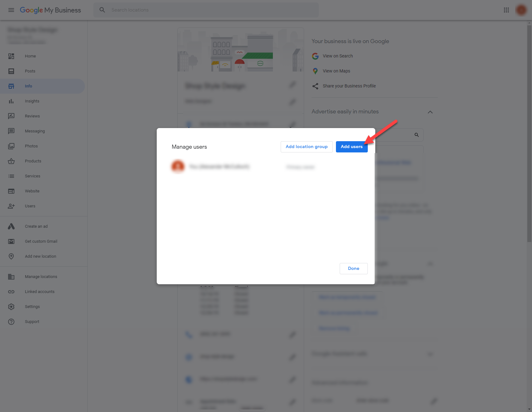
Task: Click the Create an ad label
Action: point(36,226)
